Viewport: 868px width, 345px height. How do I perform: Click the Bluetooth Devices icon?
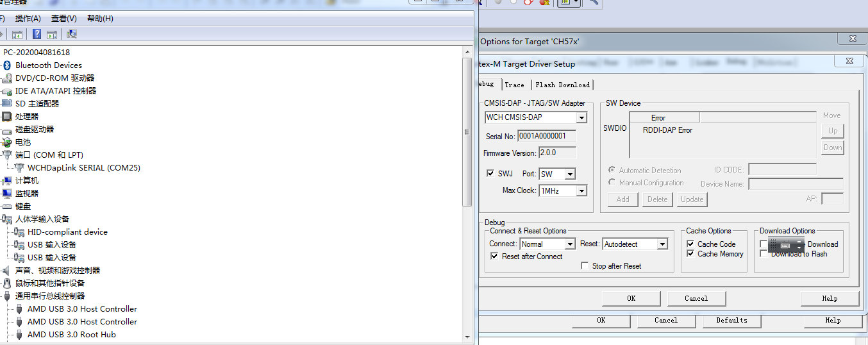(x=8, y=65)
